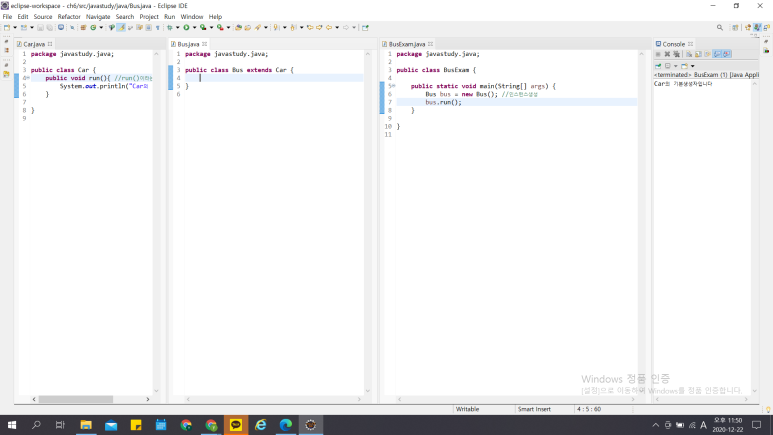
Task: Open the Source menu
Action: coord(42,17)
